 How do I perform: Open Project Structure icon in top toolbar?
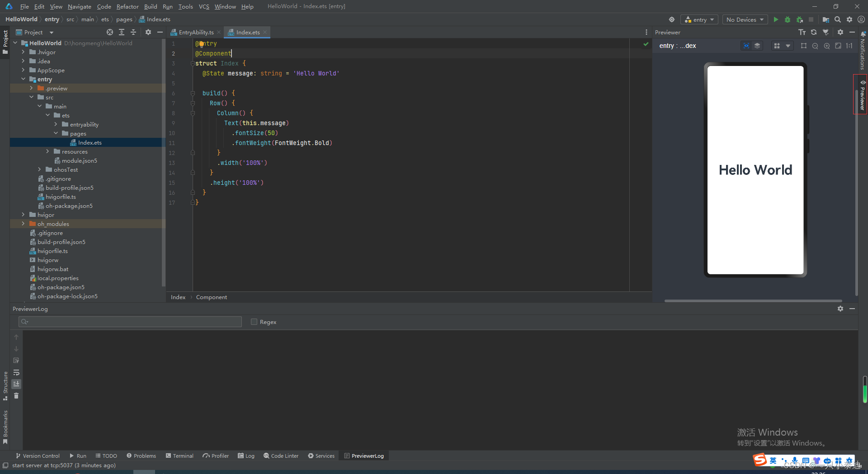click(x=826, y=19)
